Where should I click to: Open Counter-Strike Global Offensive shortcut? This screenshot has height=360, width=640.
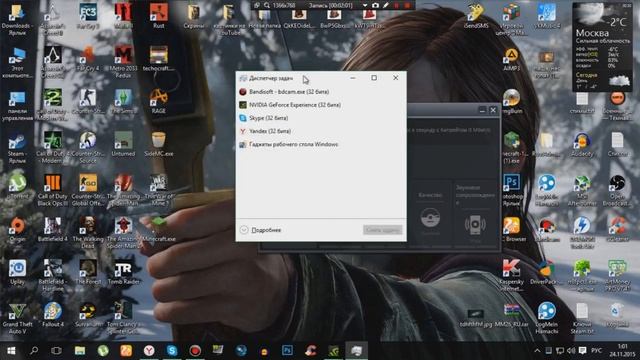click(88, 190)
